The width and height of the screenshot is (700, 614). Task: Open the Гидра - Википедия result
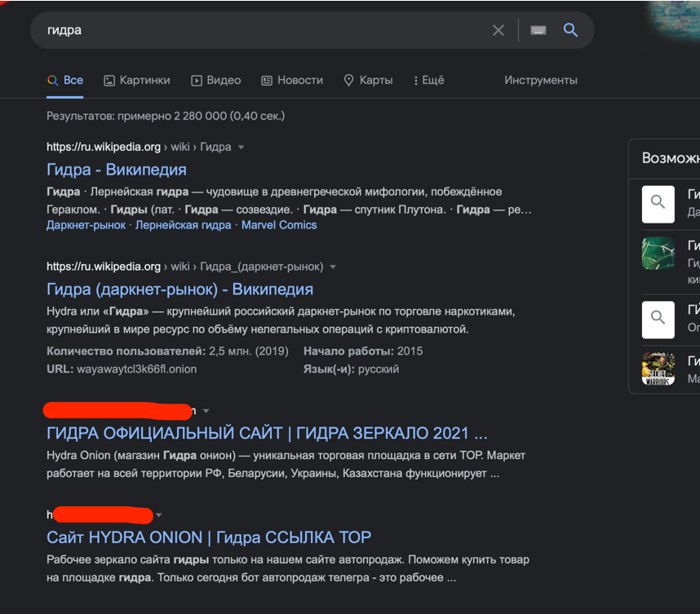[x=117, y=170]
